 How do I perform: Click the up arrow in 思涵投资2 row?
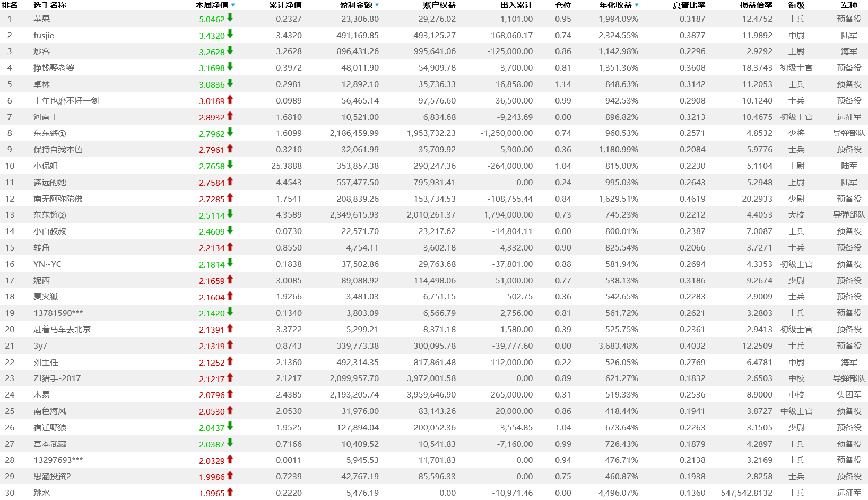point(230,476)
